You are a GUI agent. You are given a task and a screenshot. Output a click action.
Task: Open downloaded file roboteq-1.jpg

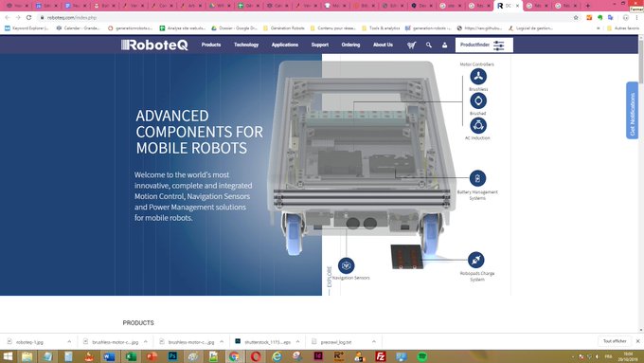tap(29, 342)
